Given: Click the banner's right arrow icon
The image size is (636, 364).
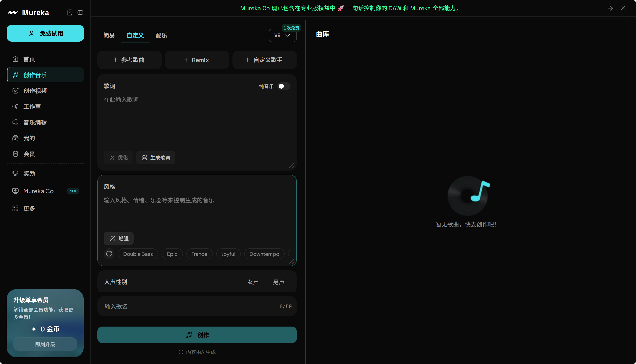Looking at the screenshot, I should 610,8.
